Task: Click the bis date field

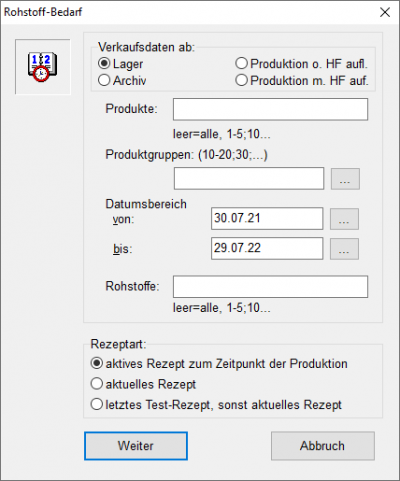Action: point(267,248)
